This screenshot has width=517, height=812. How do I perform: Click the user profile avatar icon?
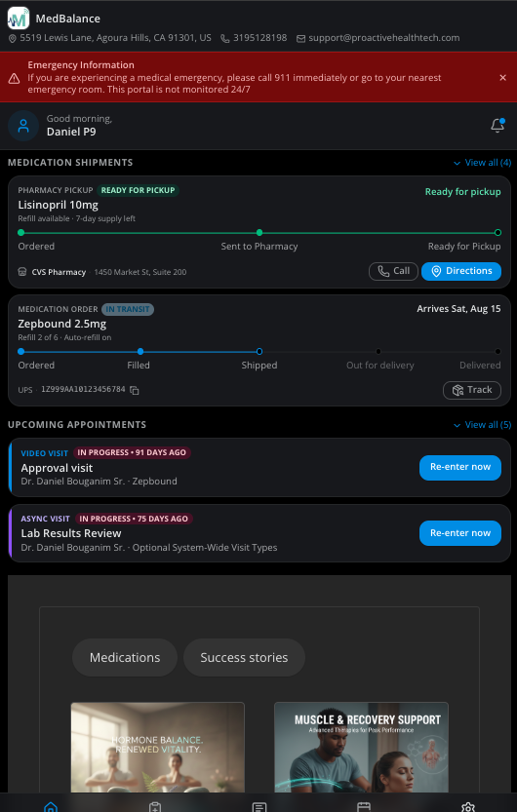click(23, 126)
